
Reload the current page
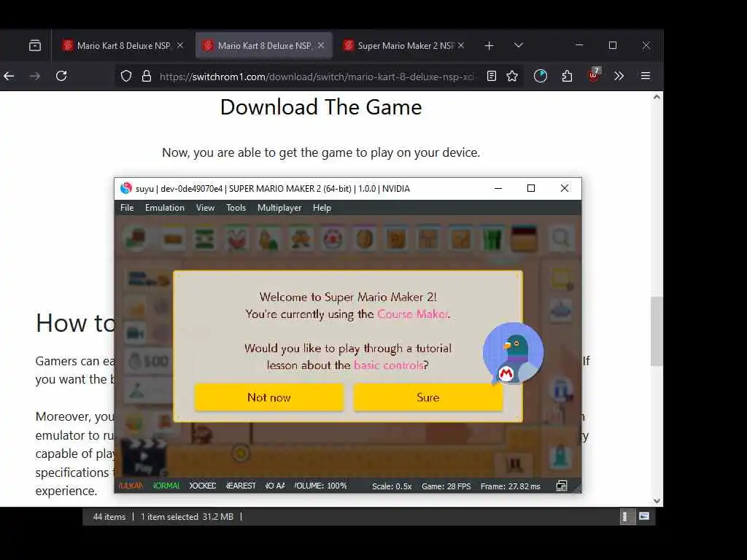(61, 76)
